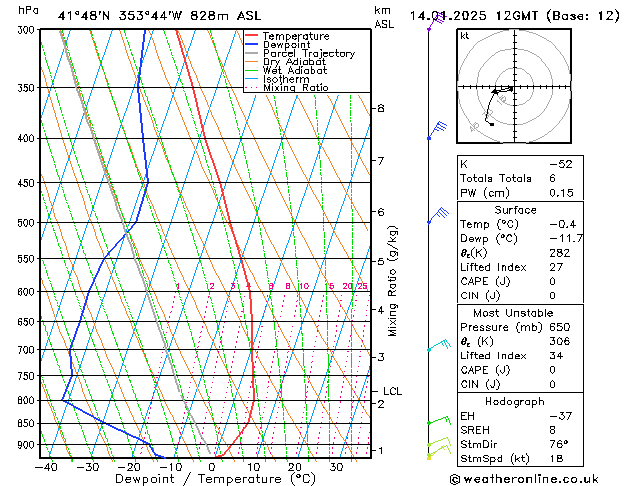Click the '0' temperature axis tick

212,467
